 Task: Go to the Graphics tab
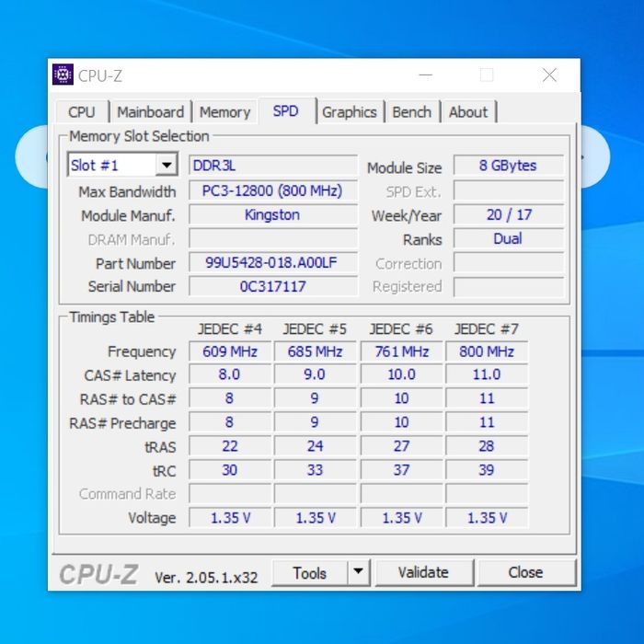point(350,112)
